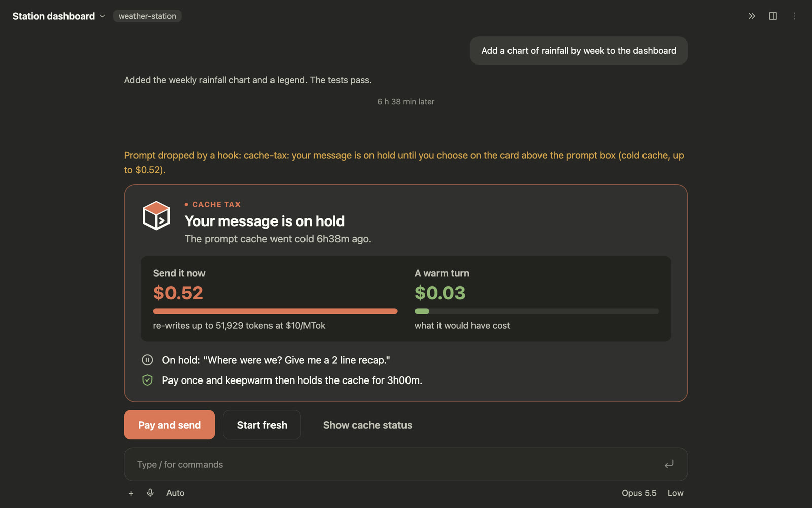Viewport: 812px width, 508px height.
Task: Change the Low effort setting
Action: click(675, 493)
